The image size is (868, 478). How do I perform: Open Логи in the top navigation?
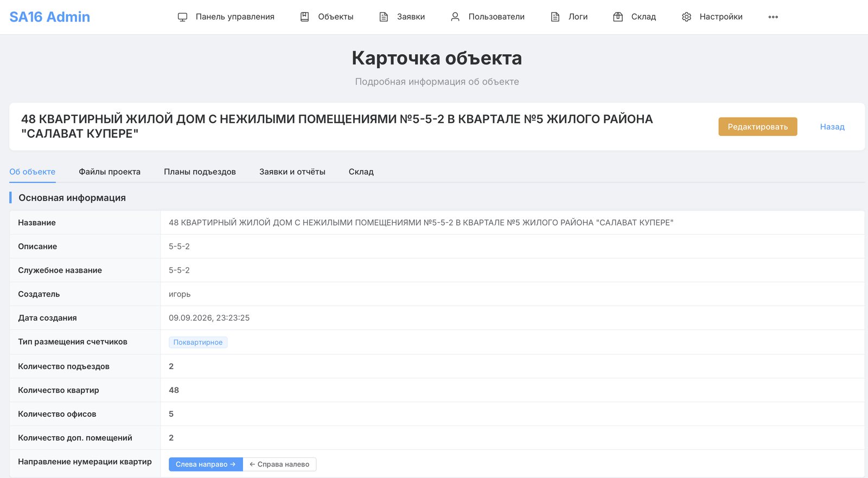coord(578,17)
